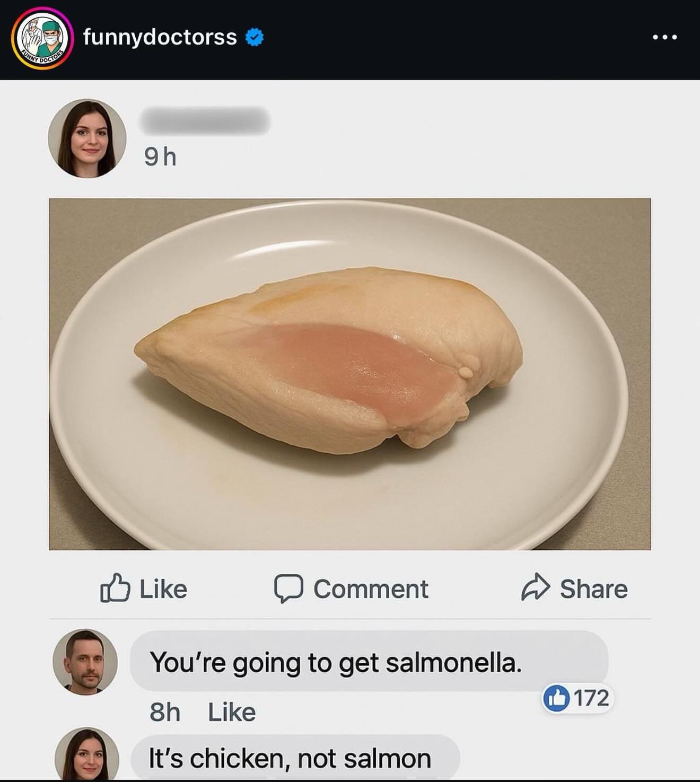Click the "You're going to get salmonella" comment
This screenshot has width=700, height=782.
(x=336, y=662)
